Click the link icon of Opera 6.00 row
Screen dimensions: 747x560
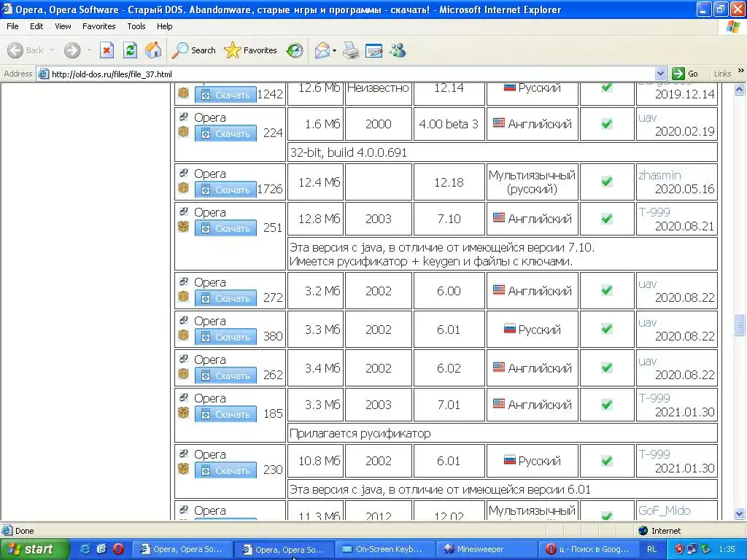(183, 281)
